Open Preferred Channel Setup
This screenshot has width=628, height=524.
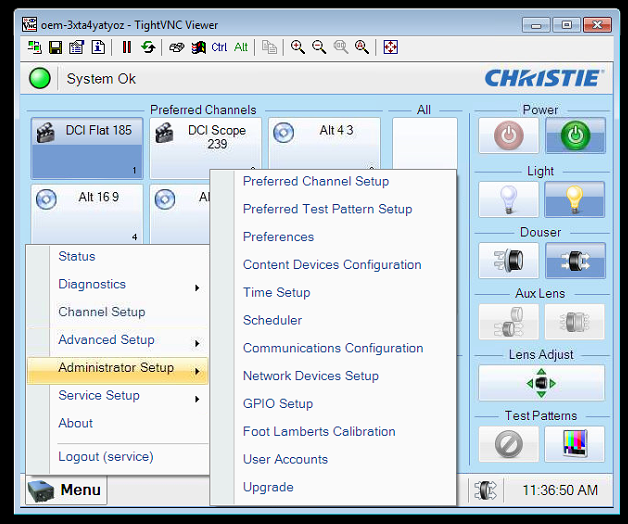pyautogui.click(x=316, y=182)
